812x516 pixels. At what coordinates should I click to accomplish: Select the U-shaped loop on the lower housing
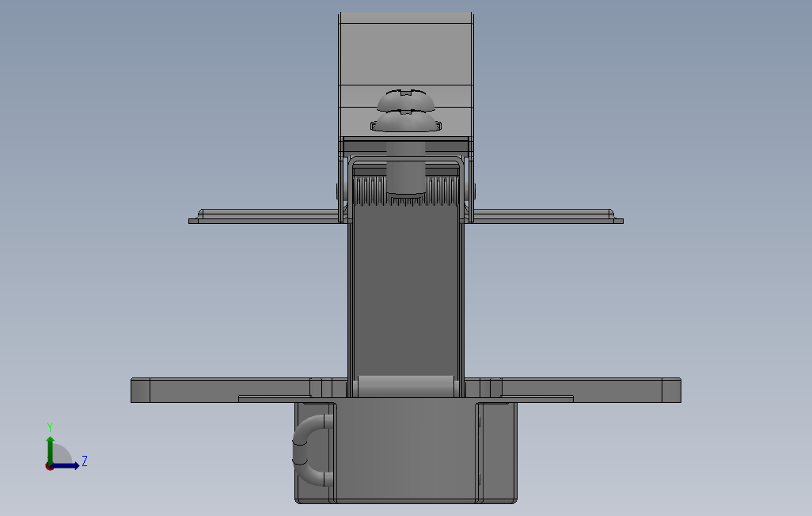pos(313,450)
